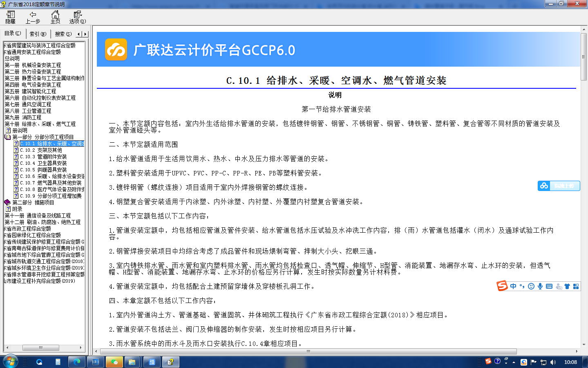
Task: Click the IME account avatar icon
Action: coord(559,286)
